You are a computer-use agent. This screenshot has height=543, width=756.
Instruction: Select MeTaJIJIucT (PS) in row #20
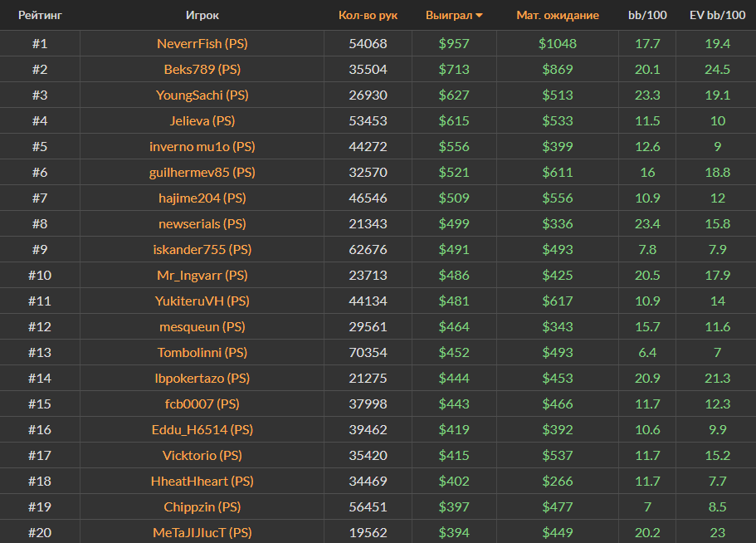pyautogui.click(x=202, y=532)
